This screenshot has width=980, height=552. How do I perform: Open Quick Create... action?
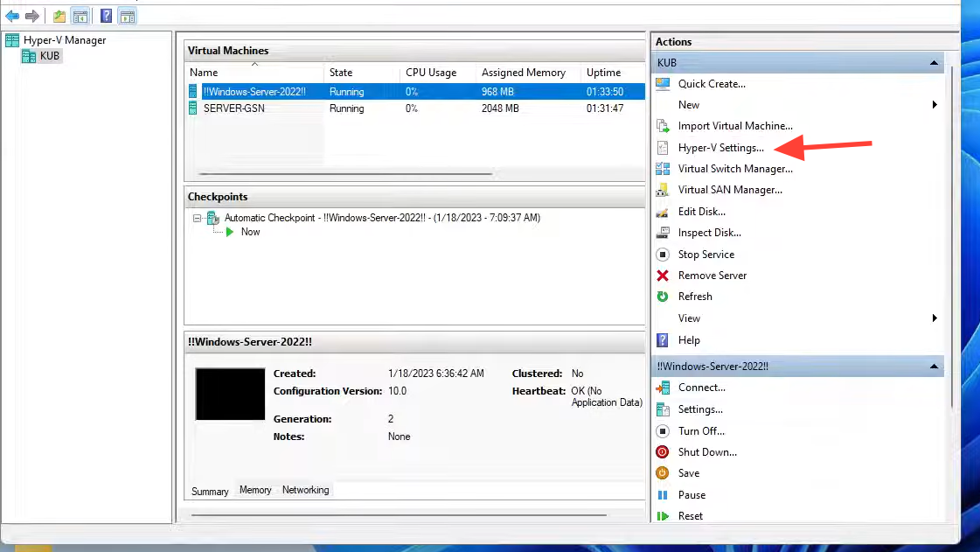(x=712, y=84)
